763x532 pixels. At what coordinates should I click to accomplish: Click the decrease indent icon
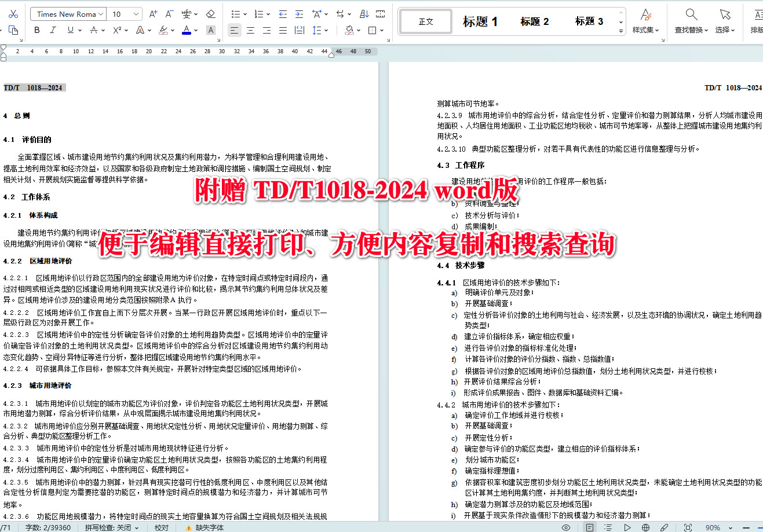(283, 14)
